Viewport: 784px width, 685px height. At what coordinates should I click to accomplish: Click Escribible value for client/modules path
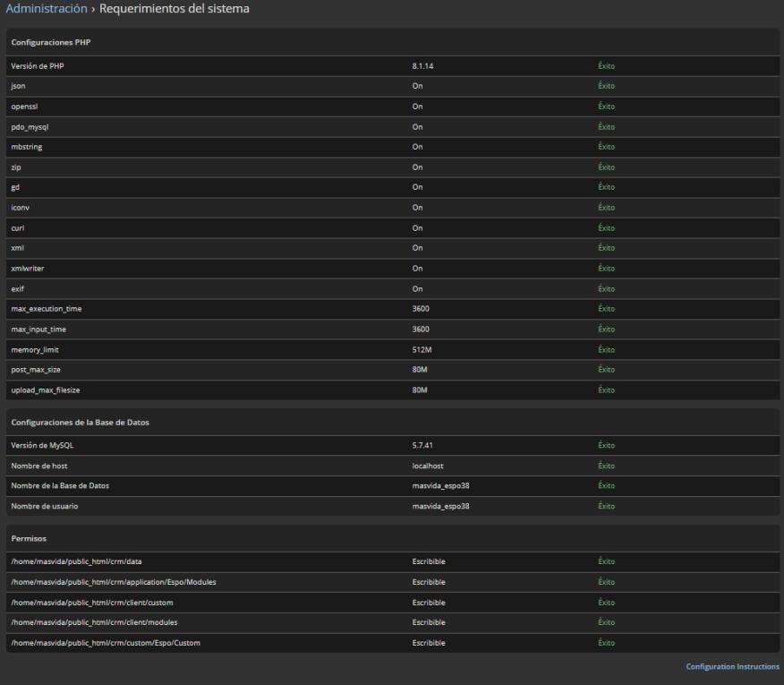[429, 622]
